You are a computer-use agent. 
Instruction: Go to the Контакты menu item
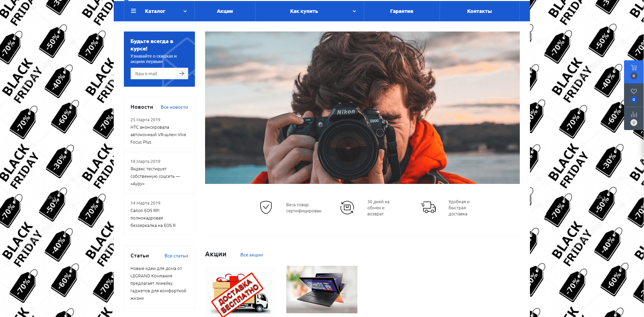tap(479, 11)
